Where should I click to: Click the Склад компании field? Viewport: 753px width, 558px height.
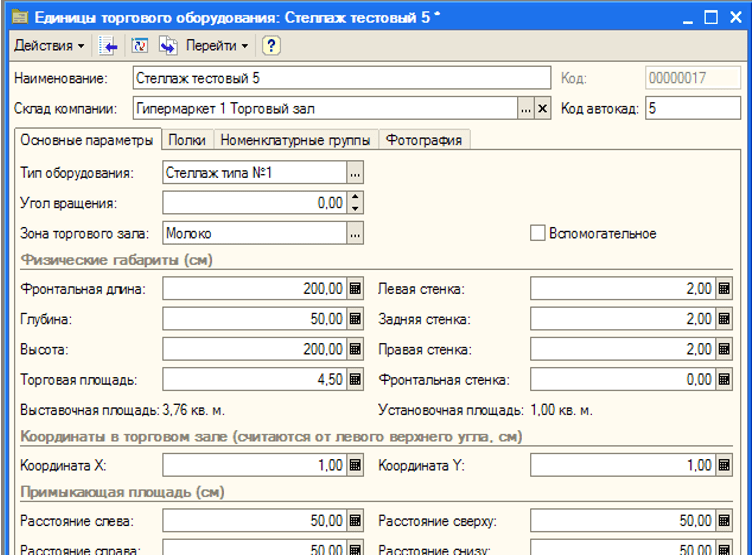click(x=325, y=109)
